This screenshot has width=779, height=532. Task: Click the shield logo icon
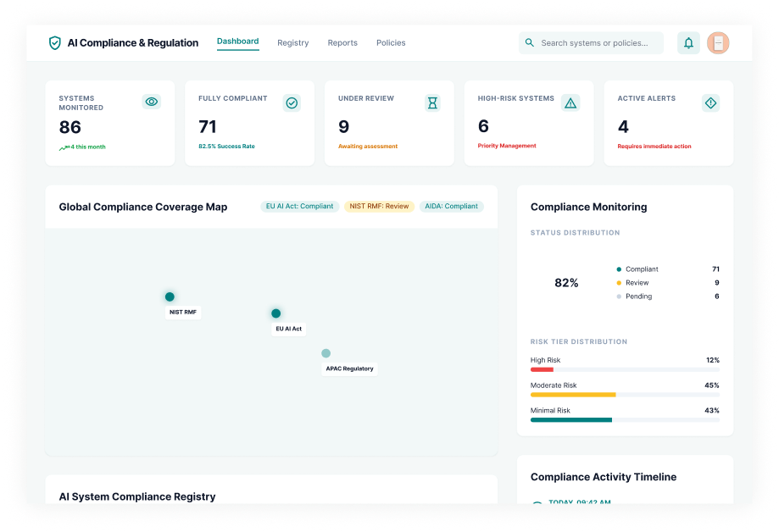pyautogui.click(x=55, y=43)
